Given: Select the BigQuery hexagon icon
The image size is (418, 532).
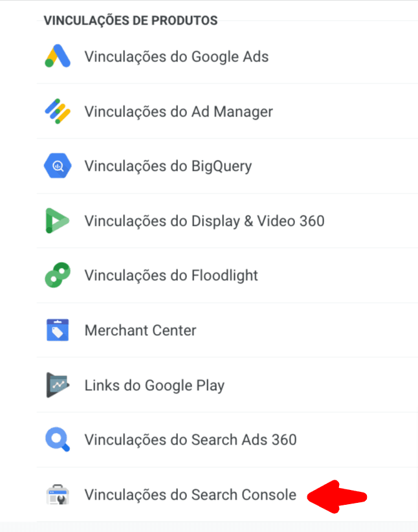Looking at the screenshot, I should coord(58,166).
